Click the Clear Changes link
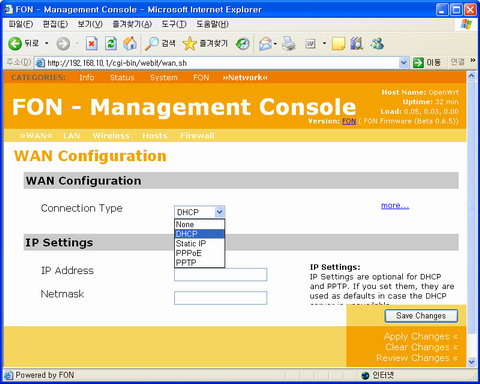The width and height of the screenshot is (480, 384). (x=421, y=347)
